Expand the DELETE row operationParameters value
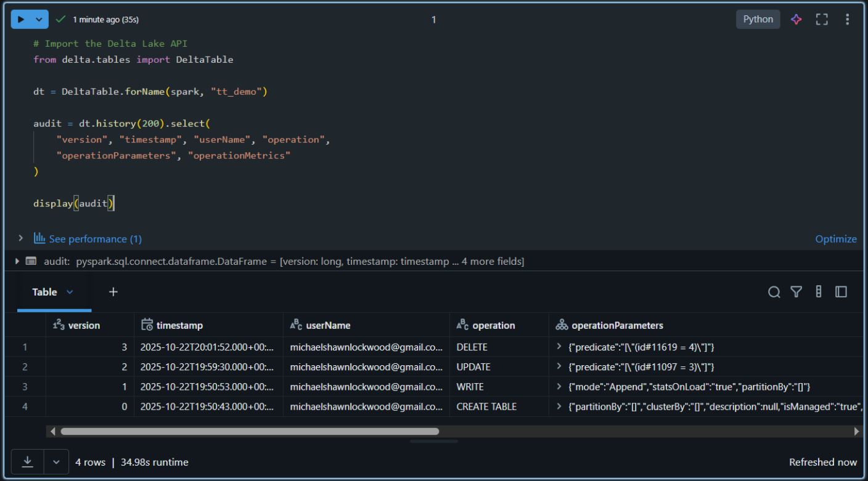The width and height of the screenshot is (868, 481). (559, 347)
